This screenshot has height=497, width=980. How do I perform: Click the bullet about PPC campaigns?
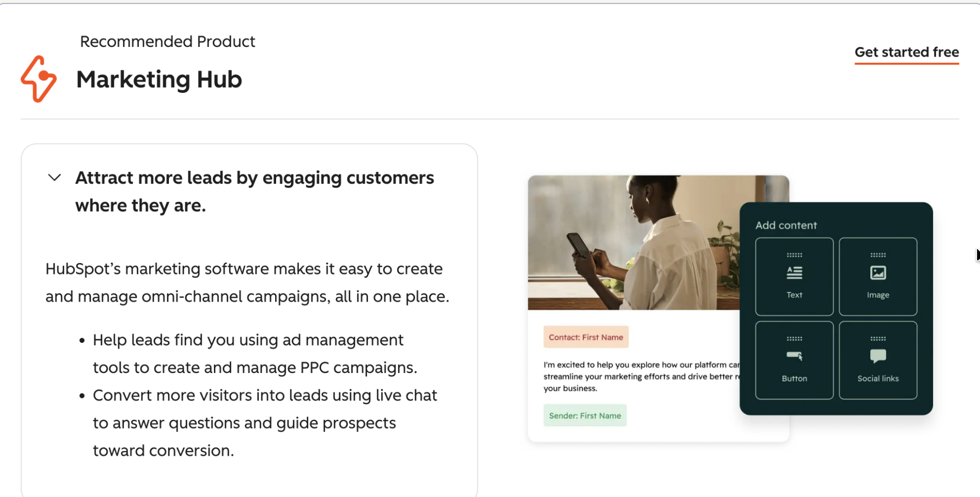pos(255,354)
